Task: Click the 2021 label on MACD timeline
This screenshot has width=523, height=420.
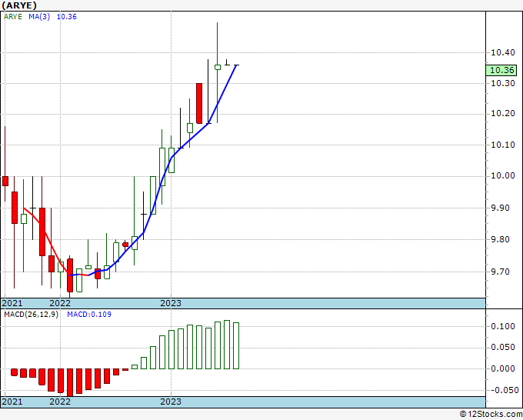Action: click(12, 402)
